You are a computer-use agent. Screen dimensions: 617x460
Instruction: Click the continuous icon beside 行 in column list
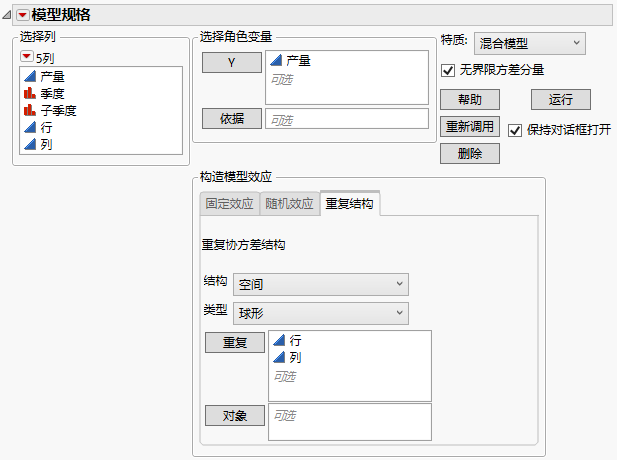(30, 128)
